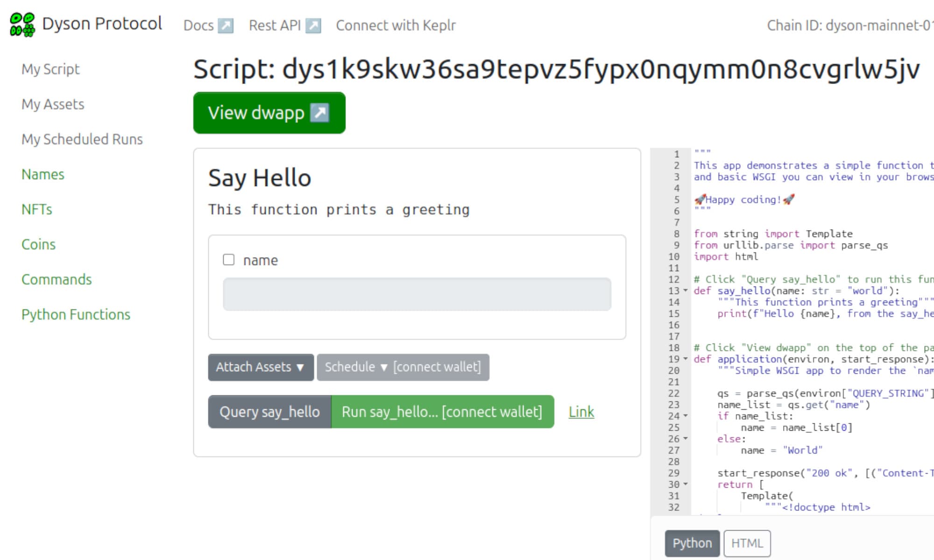Screen dimensions: 934x560
Task: Open the Schedule dropdown button
Action: (x=403, y=367)
